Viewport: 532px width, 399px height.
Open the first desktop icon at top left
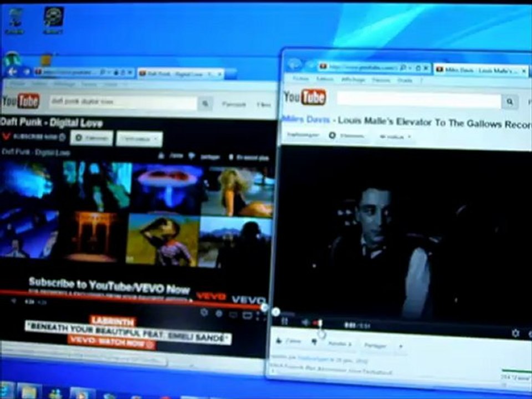14,21
